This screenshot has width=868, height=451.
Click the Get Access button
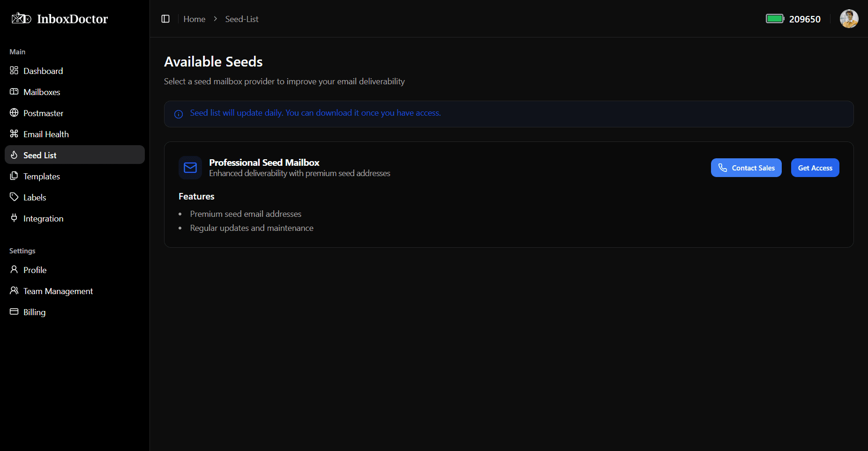[x=815, y=168]
